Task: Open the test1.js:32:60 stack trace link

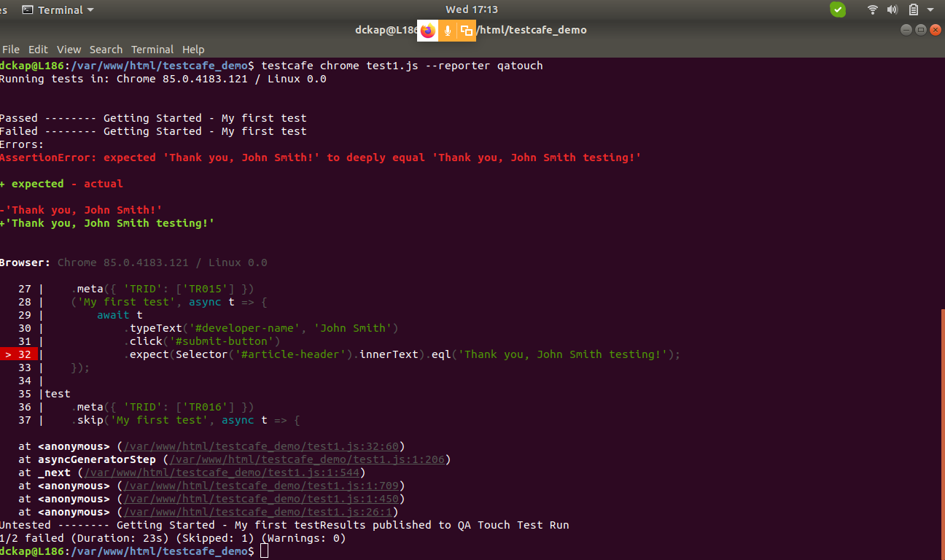Action: pyautogui.click(x=260, y=446)
